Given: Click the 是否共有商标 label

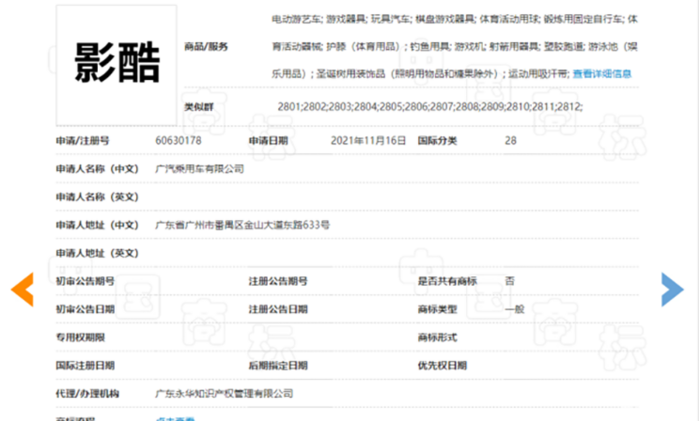Looking at the screenshot, I should [x=447, y=281].
